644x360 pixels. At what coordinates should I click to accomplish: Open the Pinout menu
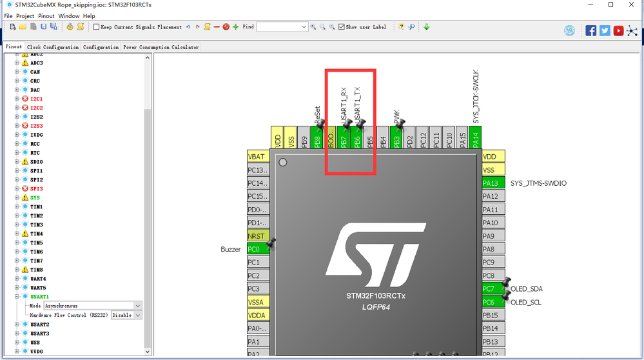point(46,16)
